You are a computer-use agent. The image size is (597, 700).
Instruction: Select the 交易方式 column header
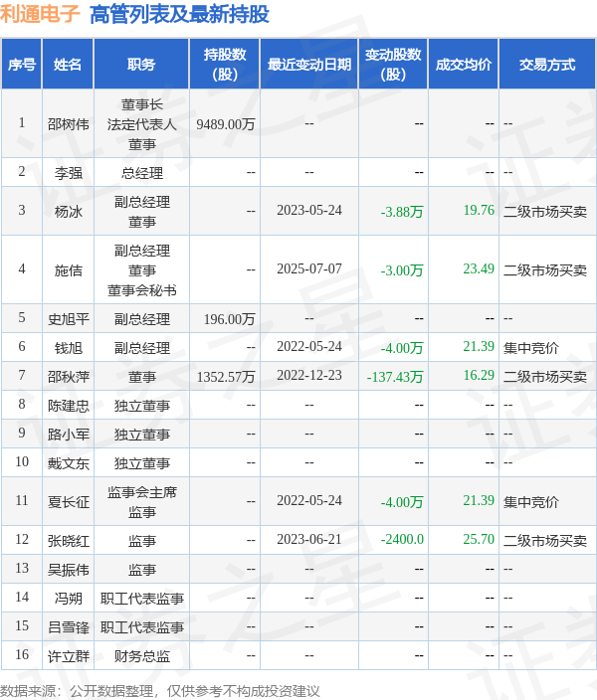point(547,65)
